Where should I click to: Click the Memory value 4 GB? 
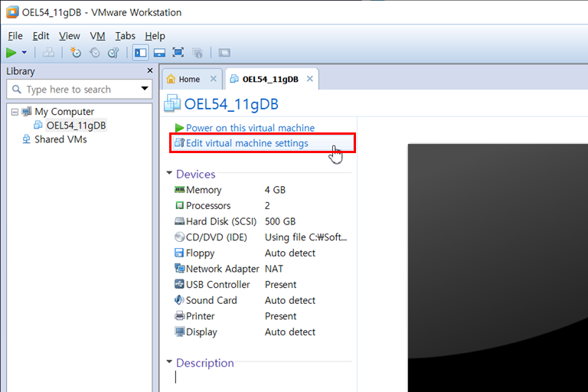(x=275, y=190)
